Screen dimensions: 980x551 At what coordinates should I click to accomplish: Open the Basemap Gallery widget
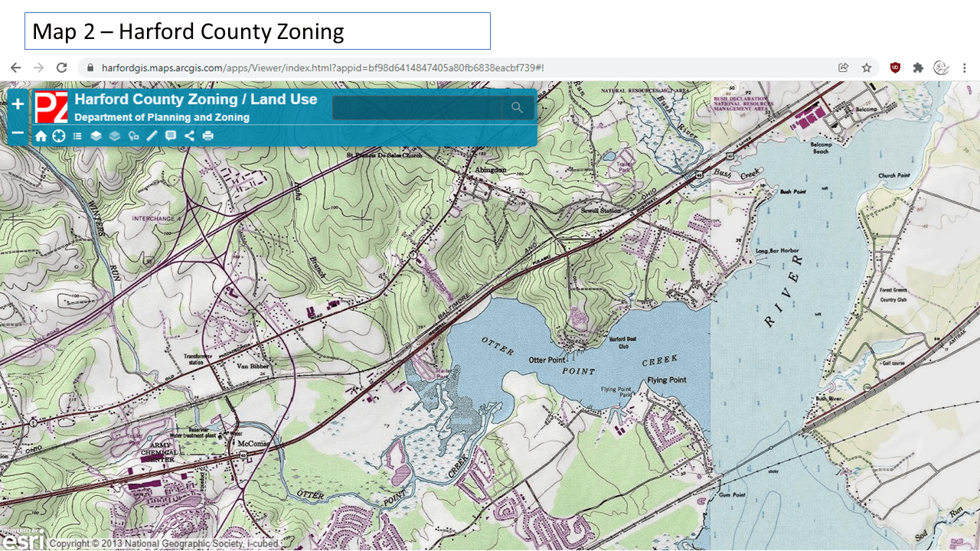(115, 135)
